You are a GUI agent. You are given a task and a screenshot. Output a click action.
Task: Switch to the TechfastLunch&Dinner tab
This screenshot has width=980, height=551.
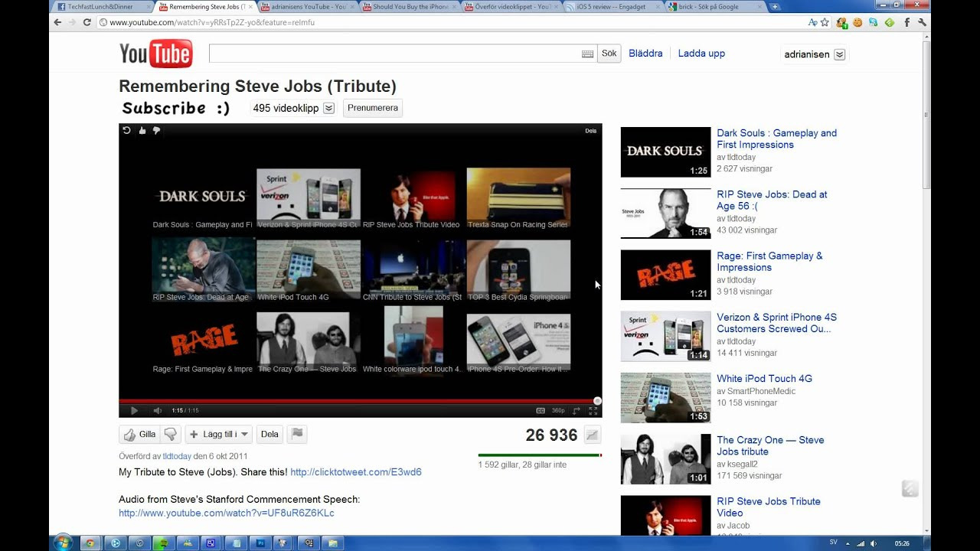coord(101,7)
